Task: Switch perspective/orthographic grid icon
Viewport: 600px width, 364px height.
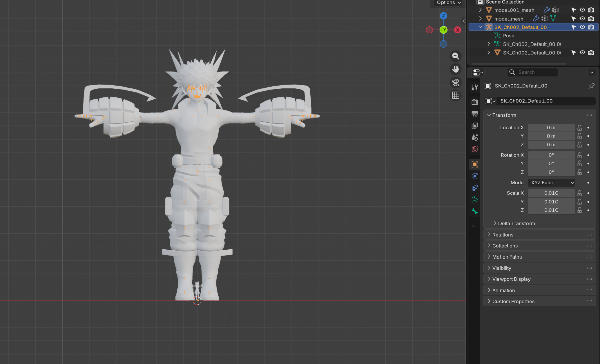Action: point(456,95)
